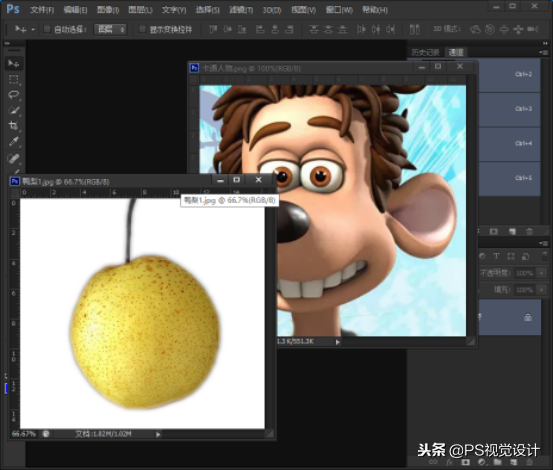Select the Quick Selection tool
Viewport: 553px width, 470px height.
(x=14, y=110)
